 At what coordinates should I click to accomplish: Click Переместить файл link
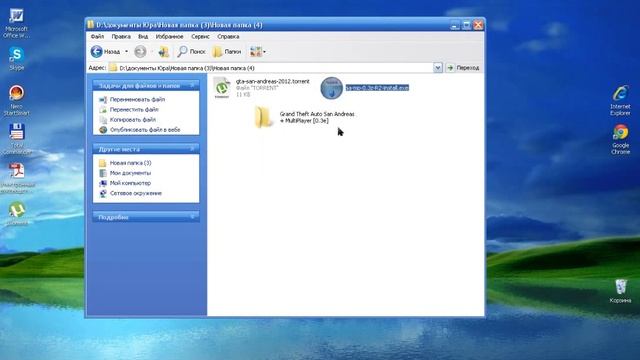pos(134,109)
